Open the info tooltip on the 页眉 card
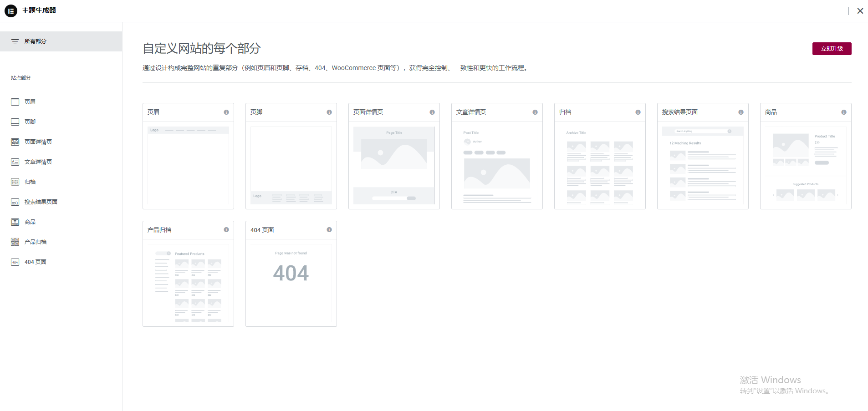This screenshot has height=411, width=868. [226, 112]
